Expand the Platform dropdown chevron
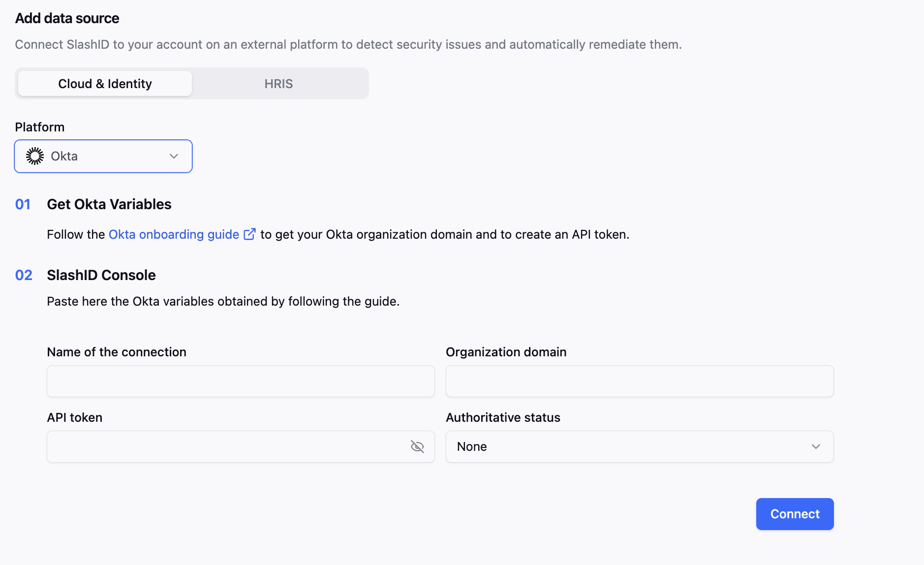Viewport: 924px width, 565px height. pyautogui.click(x=174, y=156)
